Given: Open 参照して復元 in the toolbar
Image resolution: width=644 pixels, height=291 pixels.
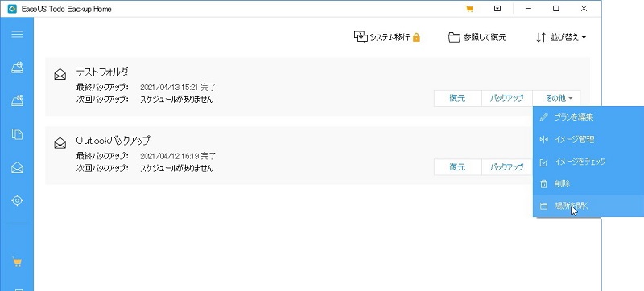Looking at the screenshot, I should [477, 37].
